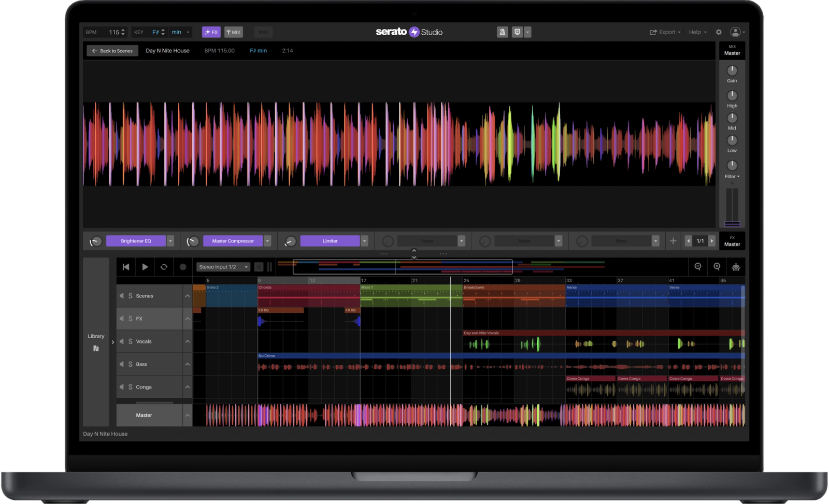Skip to the beginning with the rewind icon
Image resolution: width=829 pixels, height=504 pixels.
pyautogui.click(x=125, y=267)
